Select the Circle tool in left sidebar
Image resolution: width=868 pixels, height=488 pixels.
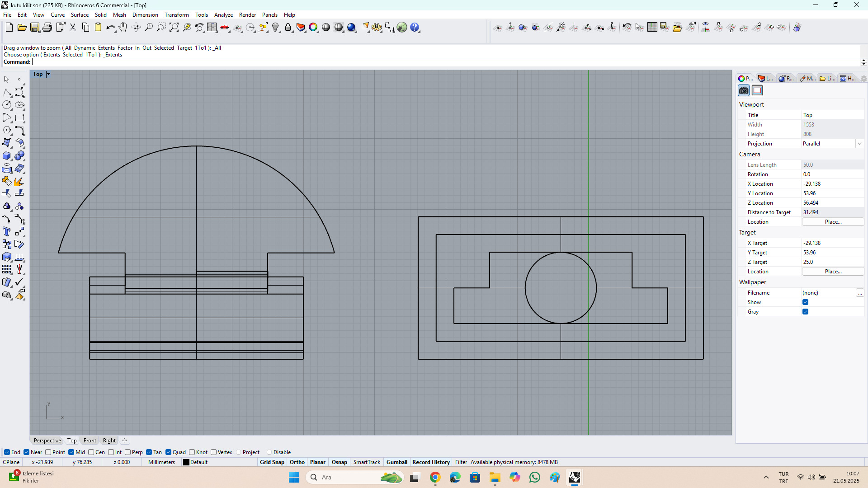pos(7,105)
